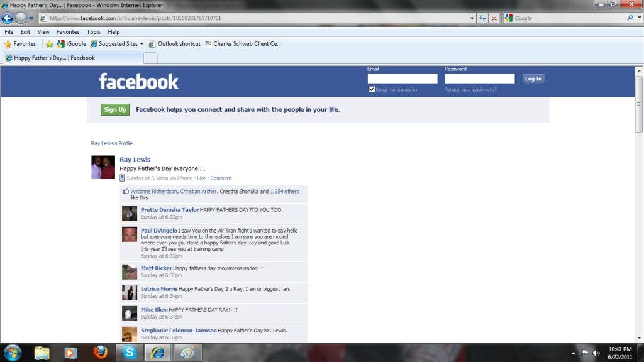Stop page loading with red X
Viewport: 644px width, 362px height.
pyautogui.click(x=494, y=18)
